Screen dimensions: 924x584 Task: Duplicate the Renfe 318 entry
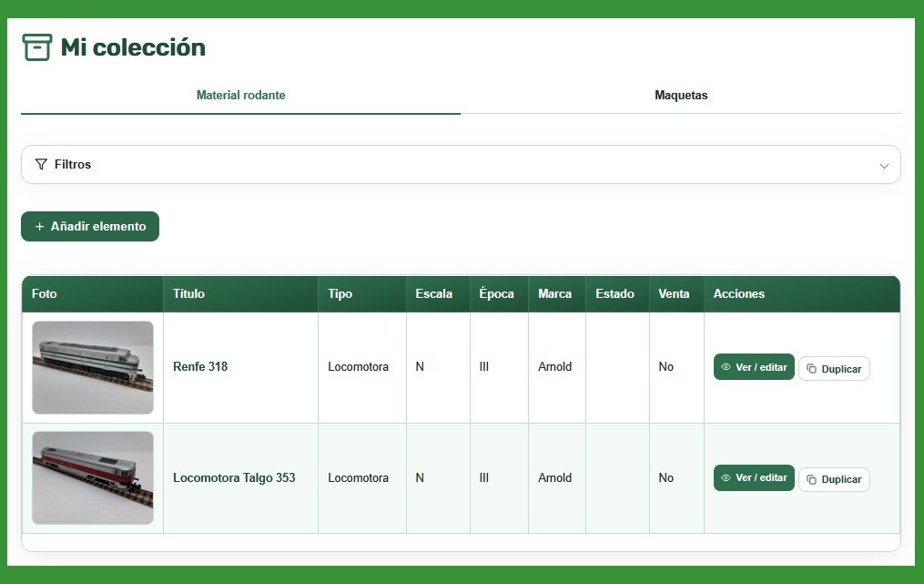pyautogui.click(x=834, y=369)
